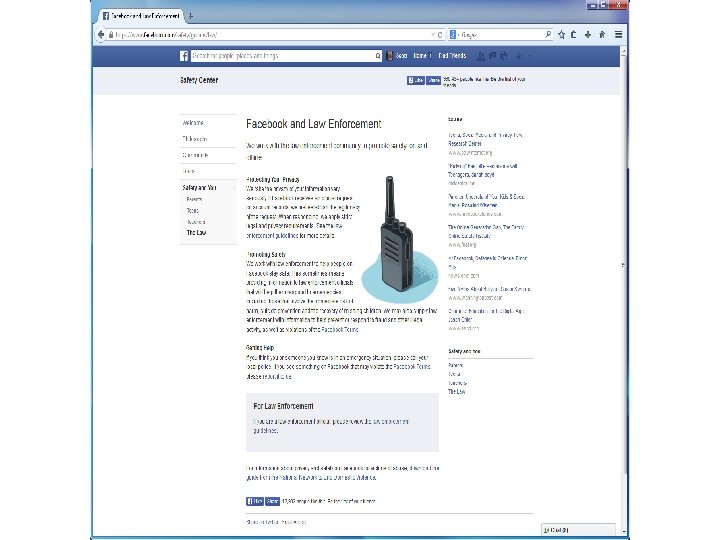Image resolution: width=720 pixels, height=540 pixels.
Task: Open Teachers in the right Safety and You list
Action: click(457, 383)
